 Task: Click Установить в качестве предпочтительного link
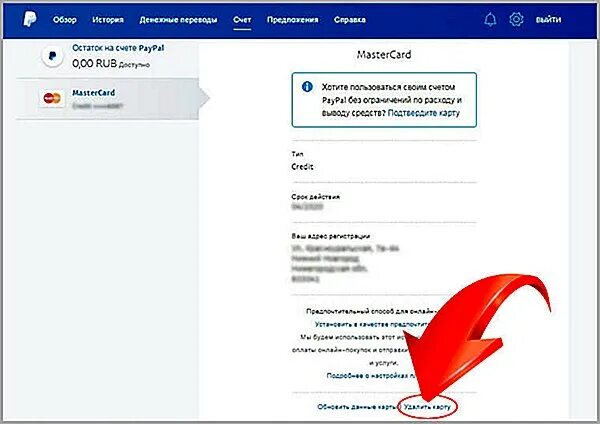(x=371, y=324)
